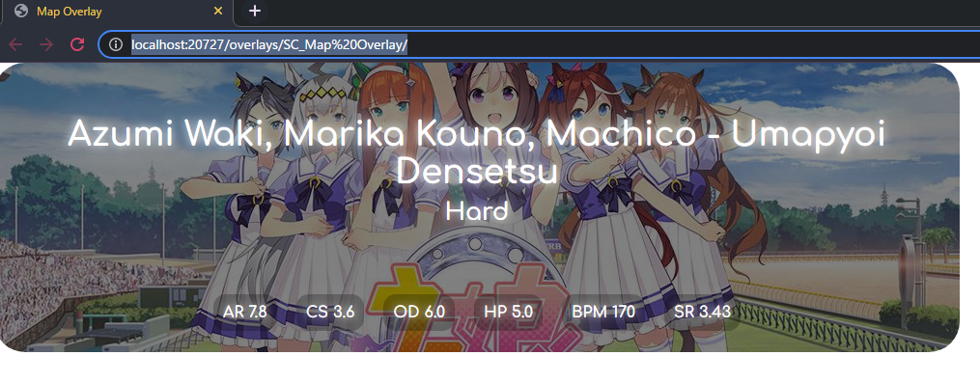Click the HP 5.0 stat badge
The height and width of the screenshot is (383, 980).
(x=508, y=312)
